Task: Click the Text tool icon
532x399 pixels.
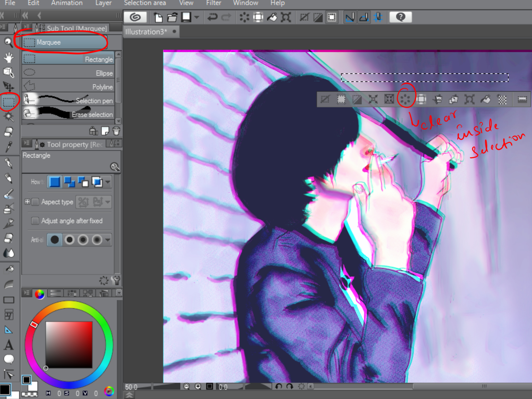Action: click(x=9, y=345)
